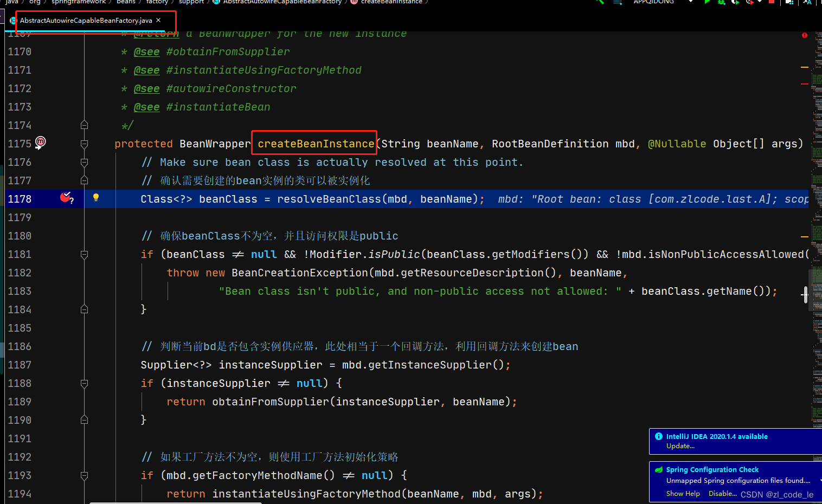The image size is (822, 504).
Task: Click the yellow warning stripe mark near line 1171
Action: pos(805,67)
